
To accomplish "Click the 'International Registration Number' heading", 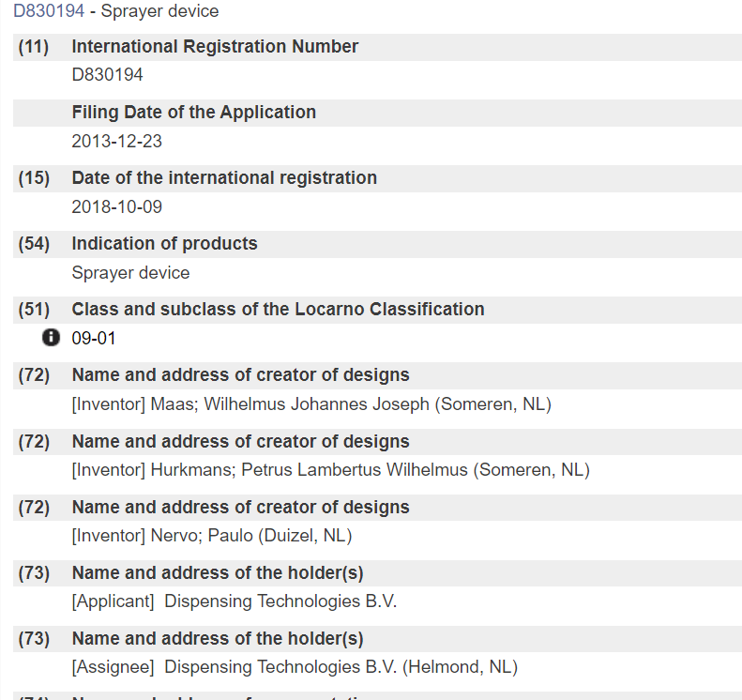I will 215,46.
